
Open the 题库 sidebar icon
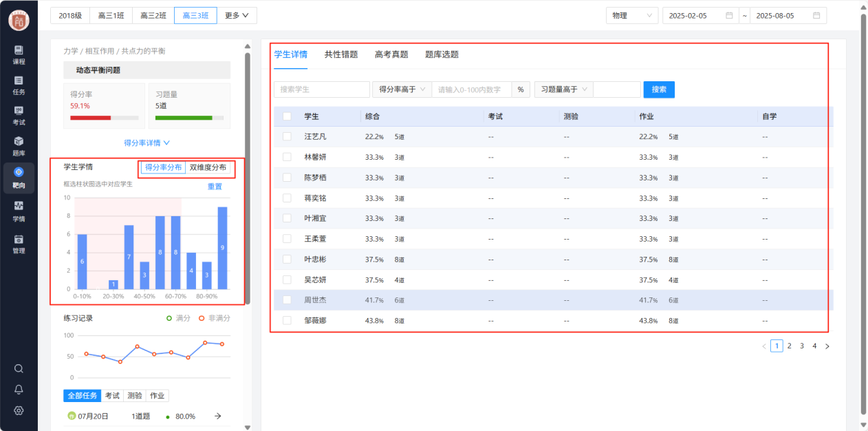tap(19, 146)
